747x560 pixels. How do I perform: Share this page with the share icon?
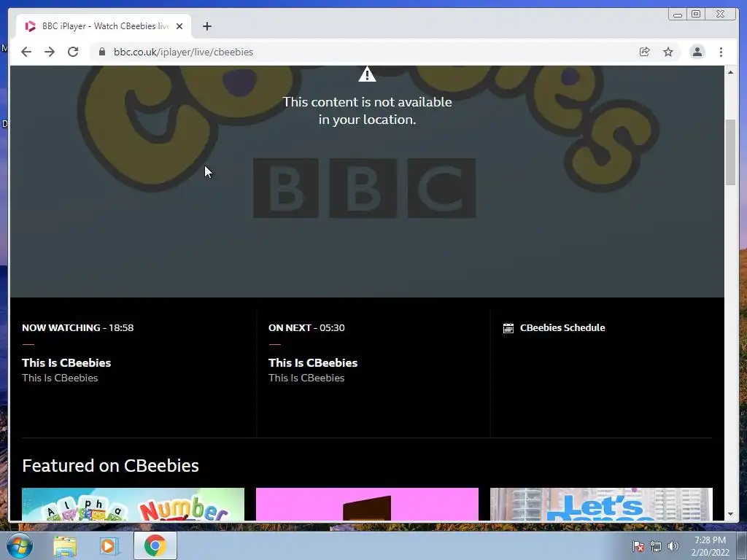tap(644, 52)
